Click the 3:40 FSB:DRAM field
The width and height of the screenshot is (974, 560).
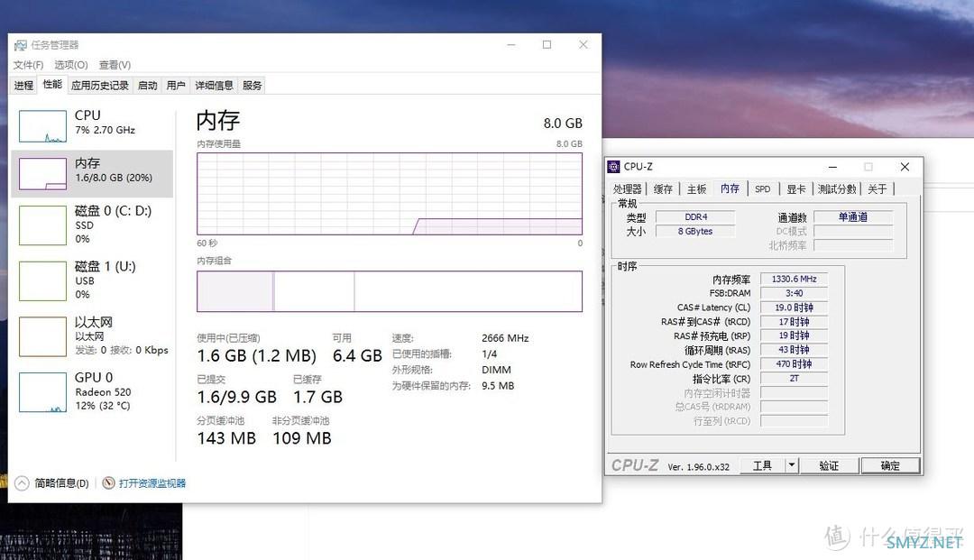coord(794,293)
